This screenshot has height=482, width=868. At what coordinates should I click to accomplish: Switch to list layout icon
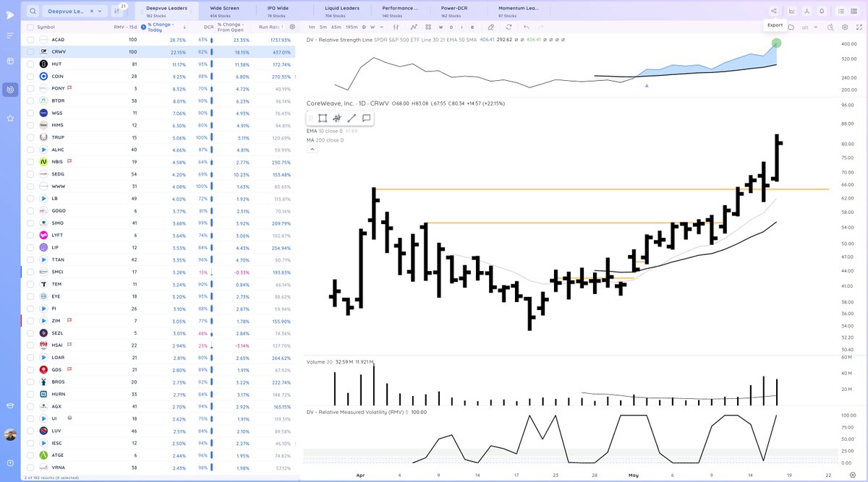[841, 11]
